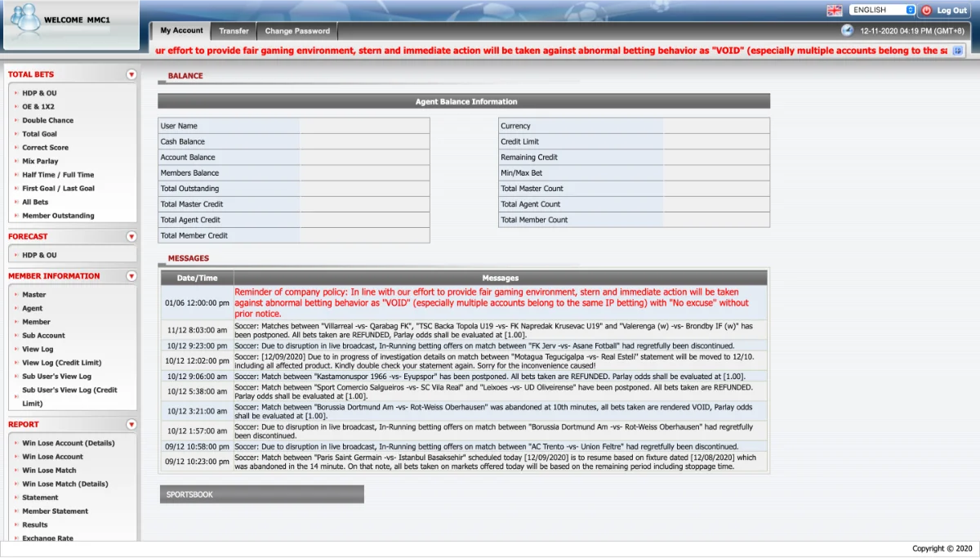Open HDP & OU under Forecast
This screenshot has height=558, width=980.
point(39,256)
